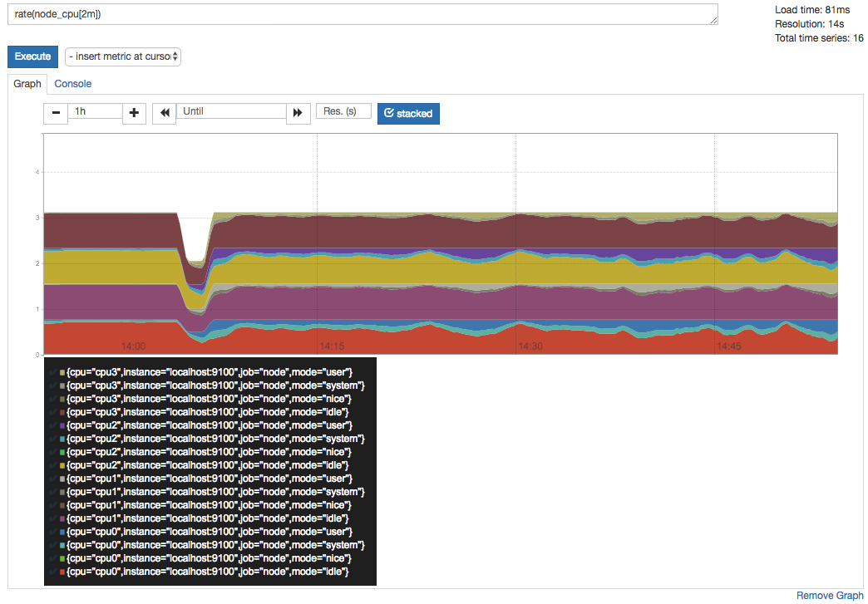This screenshot has height=604, width=868.
Task: Click the cpu2 mode idle color swatch
Action: point(62,465)
